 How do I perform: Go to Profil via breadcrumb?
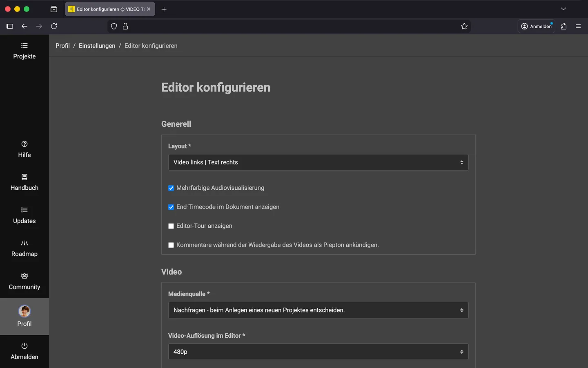(62, 46)
